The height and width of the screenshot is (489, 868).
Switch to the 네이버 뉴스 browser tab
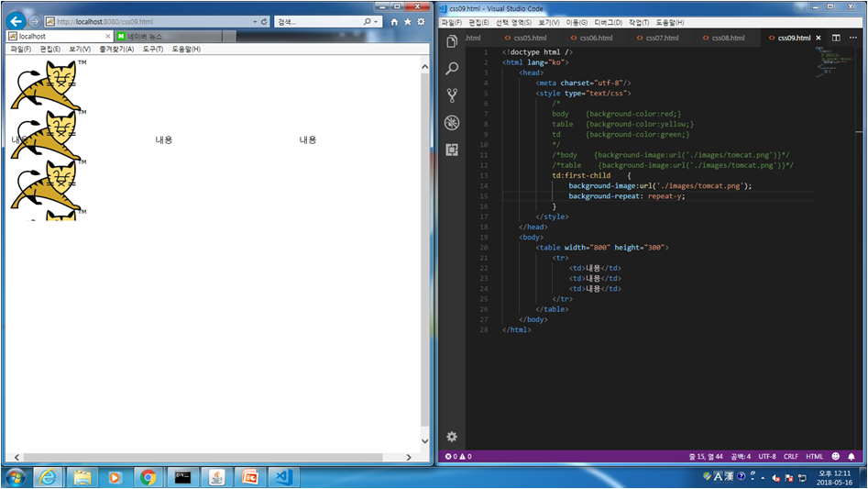pyautogui.click(x=169, y=36)
